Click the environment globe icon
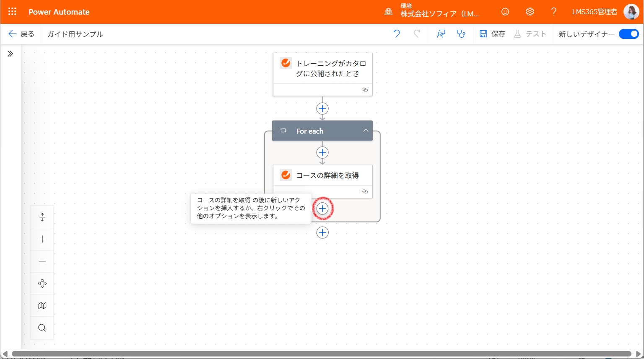 [x=389, y=12]
